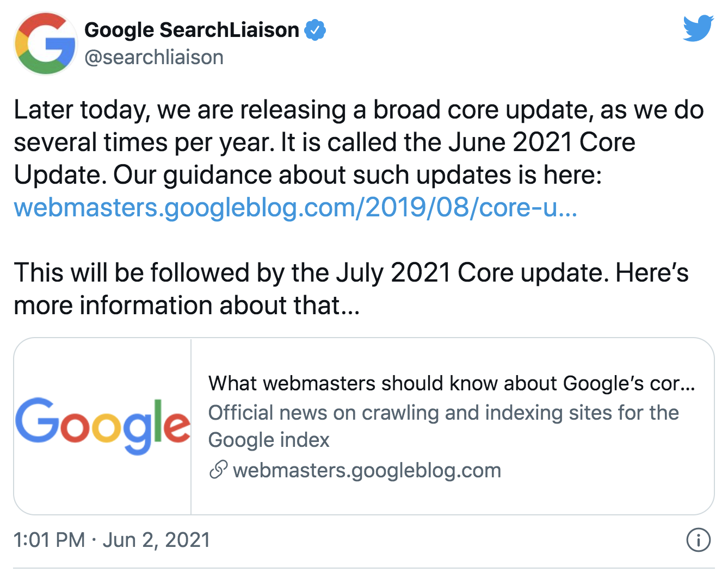Viewport: 728px width, 573px height.
Task: Click the Google index text in card
Action: point(269,440)
